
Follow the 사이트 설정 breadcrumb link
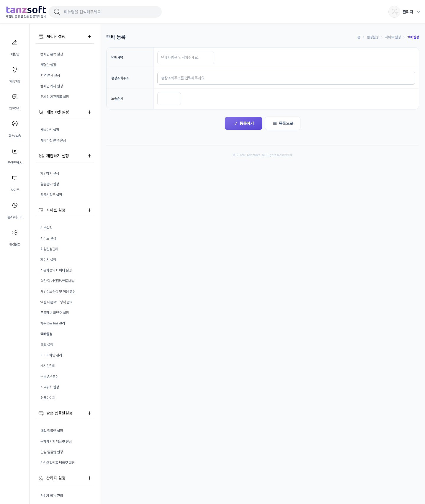393,37
